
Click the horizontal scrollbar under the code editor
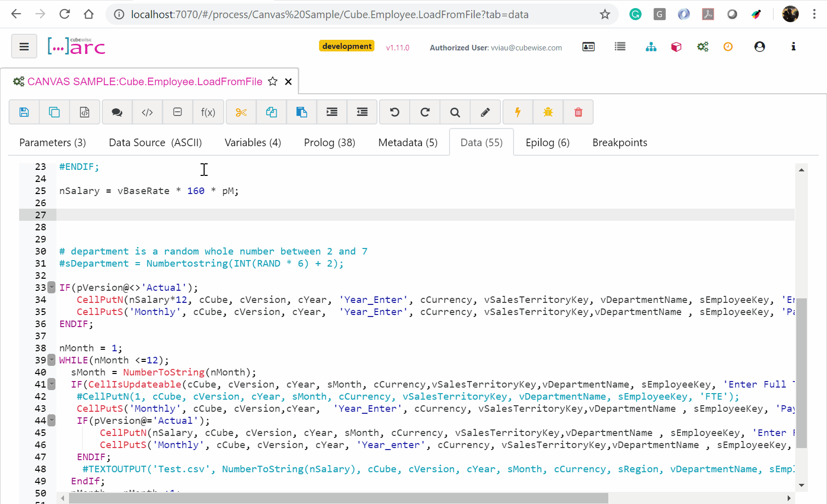338,498
